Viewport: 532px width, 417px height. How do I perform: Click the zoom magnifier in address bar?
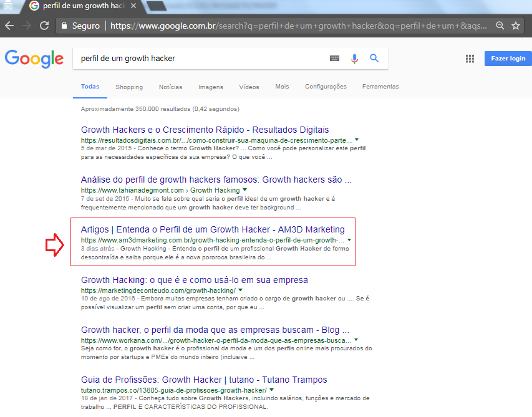(500, 26)
